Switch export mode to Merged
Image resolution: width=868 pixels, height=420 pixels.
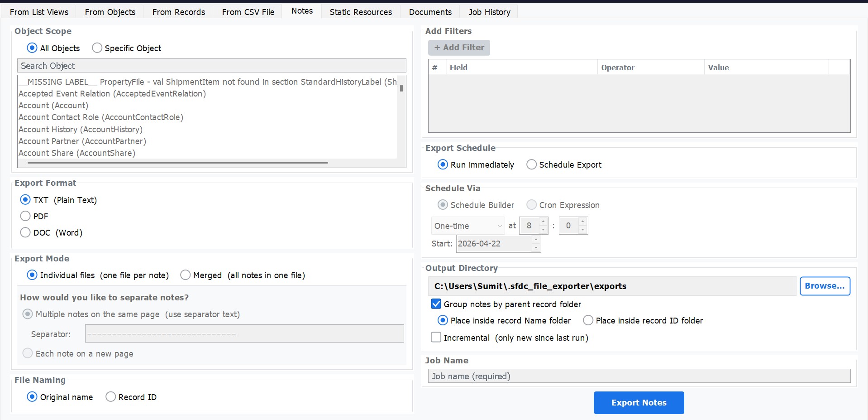pyautogui.click(x=185, y=275)
